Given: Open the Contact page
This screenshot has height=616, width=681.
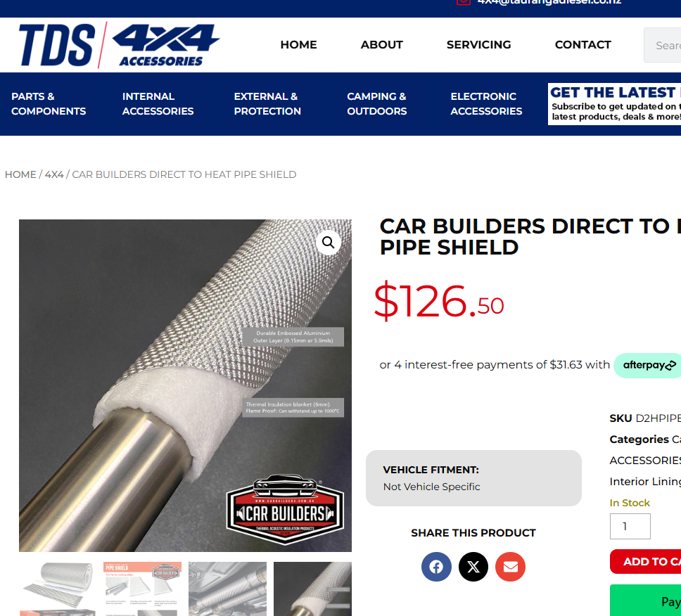Looking at the screenshot, I should tap(583, 45).
